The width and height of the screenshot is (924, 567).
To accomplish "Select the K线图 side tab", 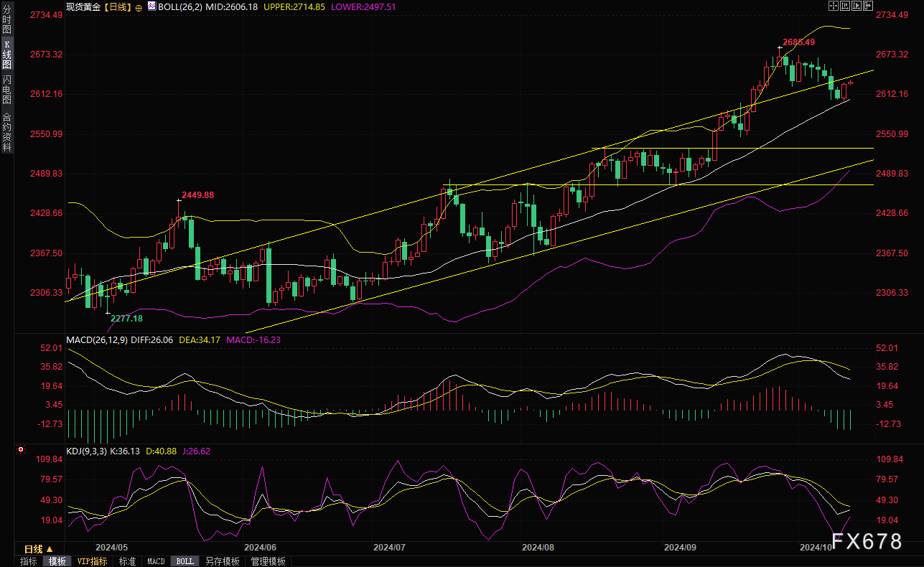I will [7, 55].
